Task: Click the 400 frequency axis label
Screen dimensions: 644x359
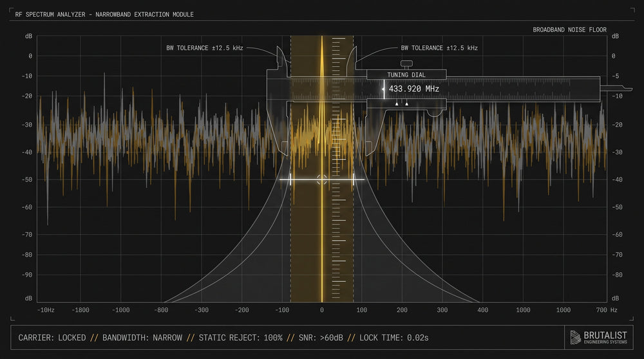Action: [482, 310]
